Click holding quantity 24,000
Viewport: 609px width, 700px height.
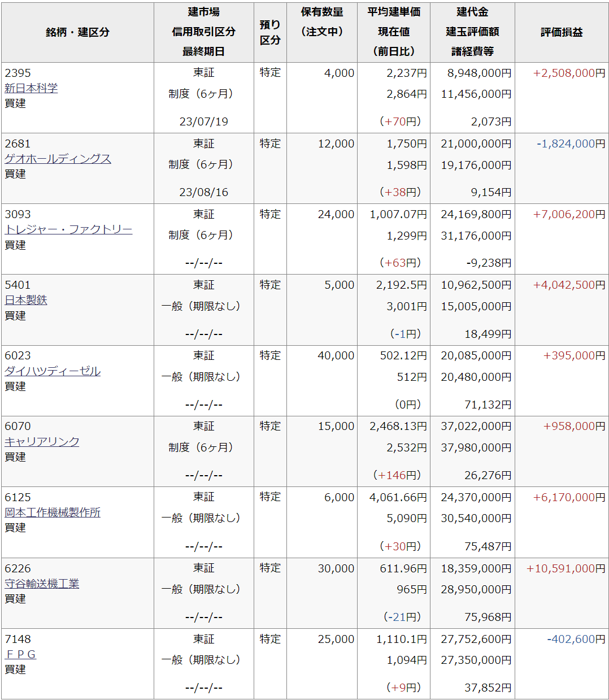(336, 214)
